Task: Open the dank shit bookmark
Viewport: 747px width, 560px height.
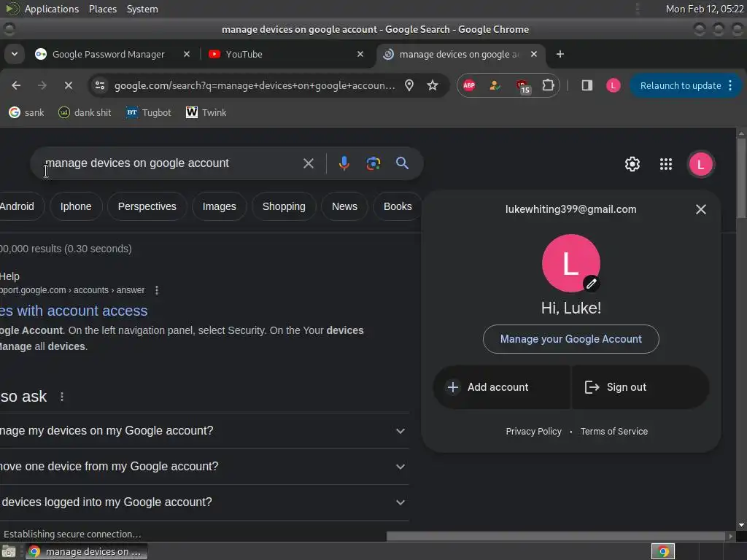Action: tap(85, 112)
